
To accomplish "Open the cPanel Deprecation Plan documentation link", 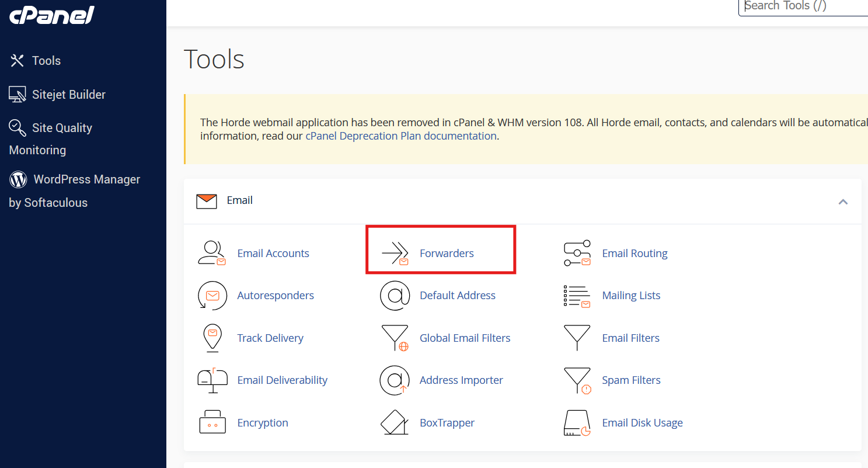I will 401,136.
